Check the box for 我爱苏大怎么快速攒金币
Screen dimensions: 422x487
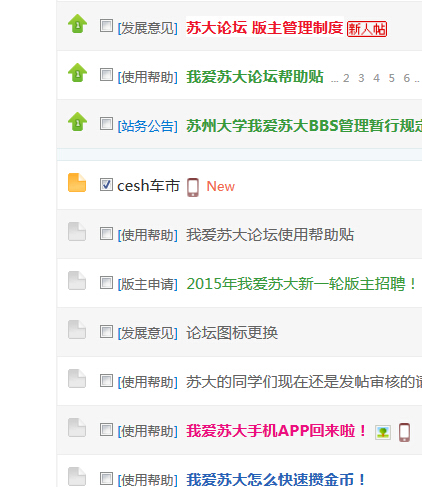(106, 479)
